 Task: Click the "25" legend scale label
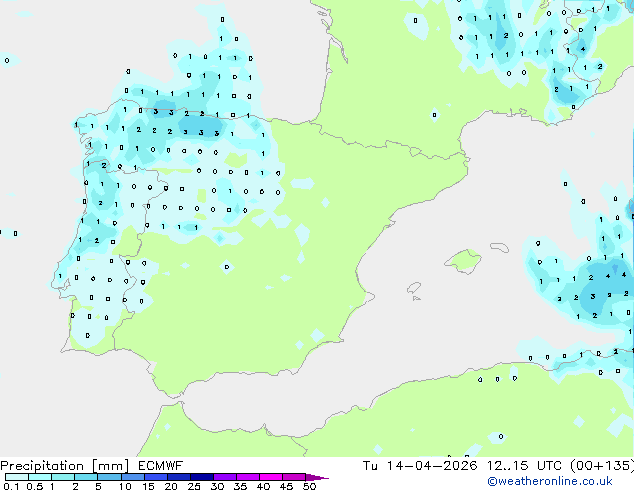click(194, 486)
